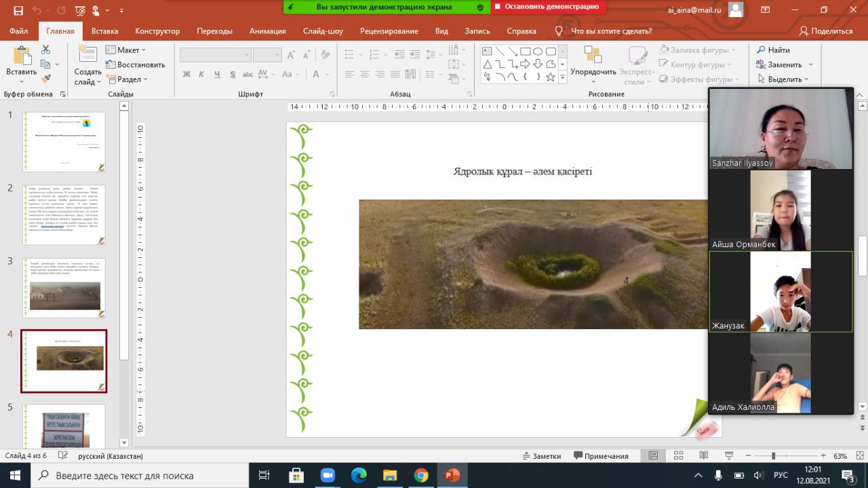Viewport: 868px width, 488px height.
Task: Switch to Slide Sorter view
Action: (678, 456)
